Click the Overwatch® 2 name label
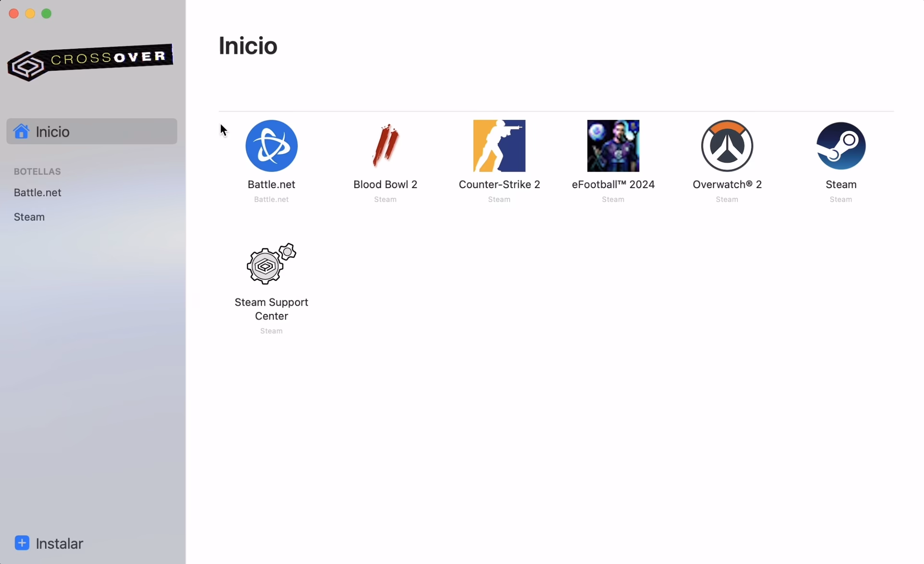The image size is (924, 564). [x=727, y=184]
